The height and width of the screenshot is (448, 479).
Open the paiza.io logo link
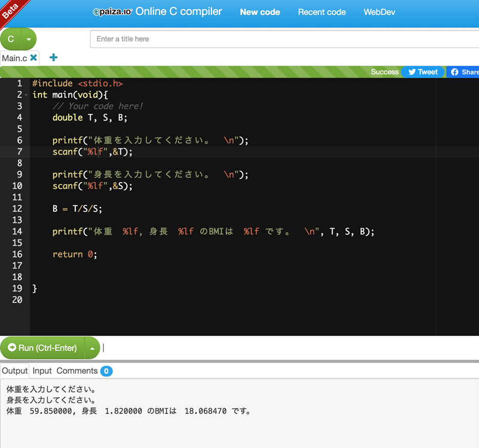113,12
